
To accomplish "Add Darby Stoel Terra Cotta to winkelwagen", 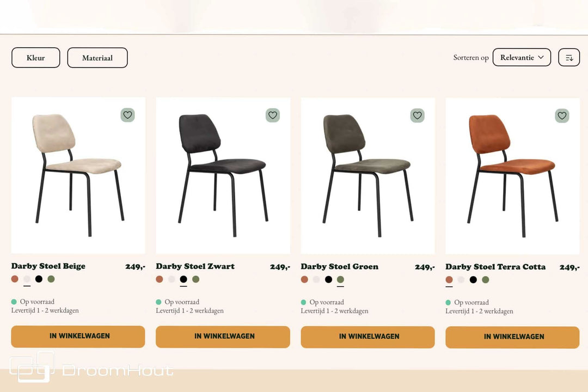I will tap(512, 337).
